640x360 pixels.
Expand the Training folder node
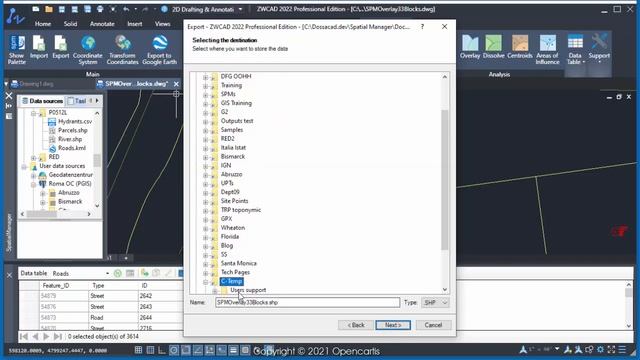(x=206, y=86)
